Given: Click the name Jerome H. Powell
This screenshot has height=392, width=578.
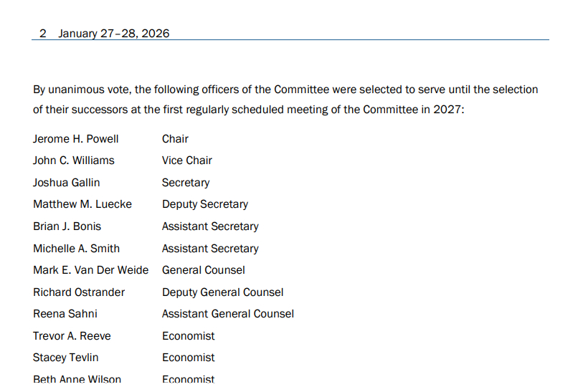Looking at the screenshot, I should click(75, 138).
